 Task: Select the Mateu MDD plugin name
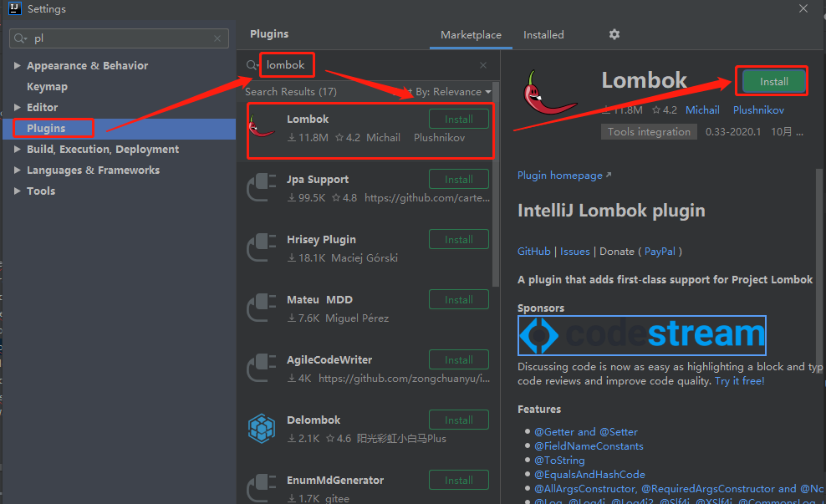319,300
